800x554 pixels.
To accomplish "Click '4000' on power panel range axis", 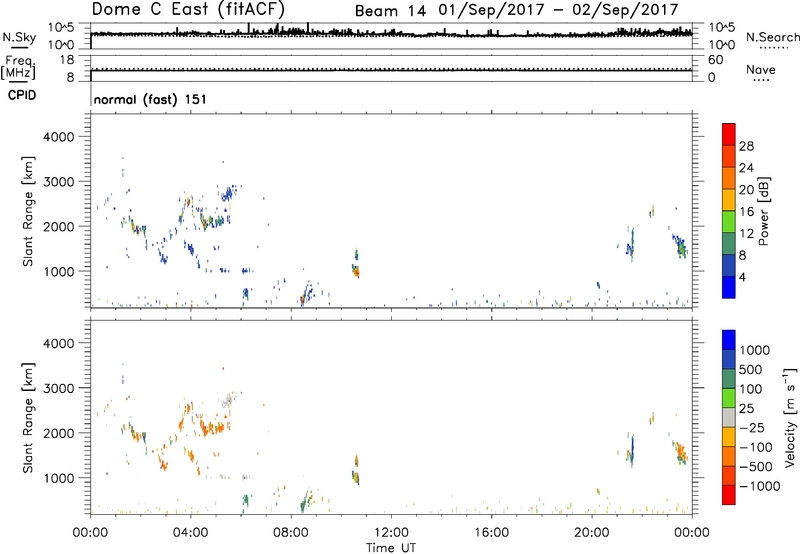I will (59, 137).
